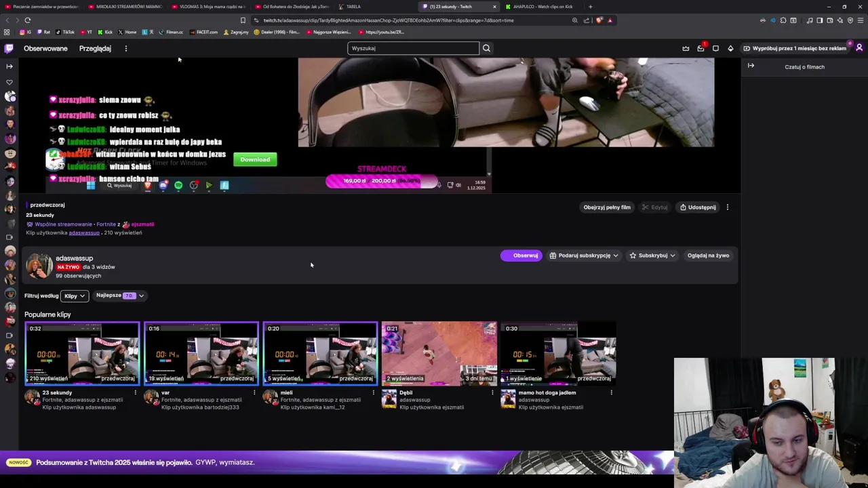Image resolution: width=868 pixels, height=488 pixels.
Task: Open new browser tab
Action: (x=590, y=7)
